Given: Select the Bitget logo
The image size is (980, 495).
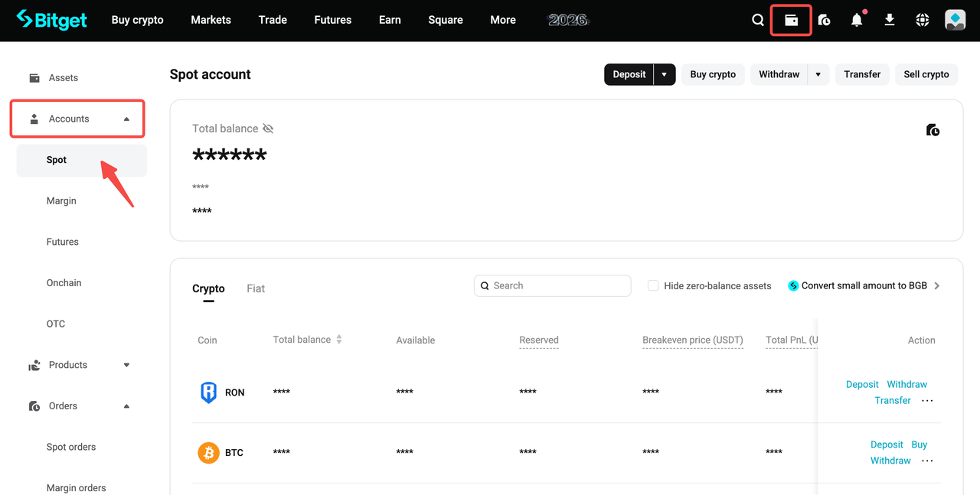Looking at the screenshot, I should click(x=51, y=20).
